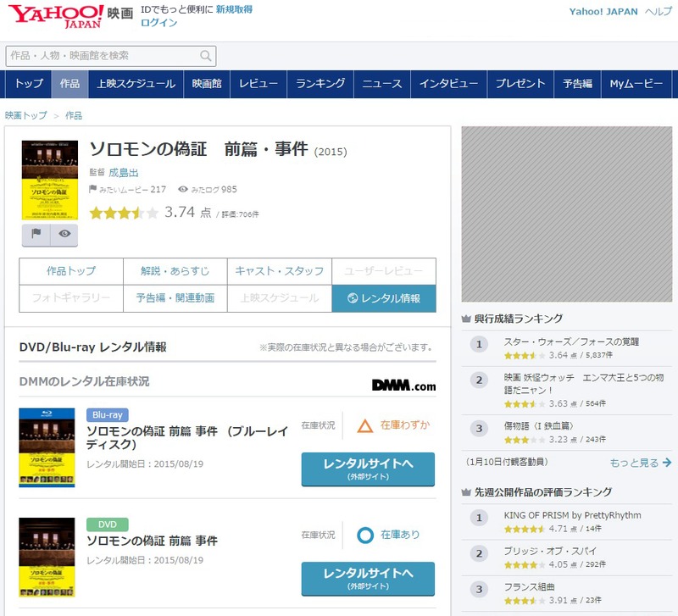Viewport: 678px width, 616px height.
Task: Click the みたいムービー 217 flag icon
Action: click(x=92, y=189)
